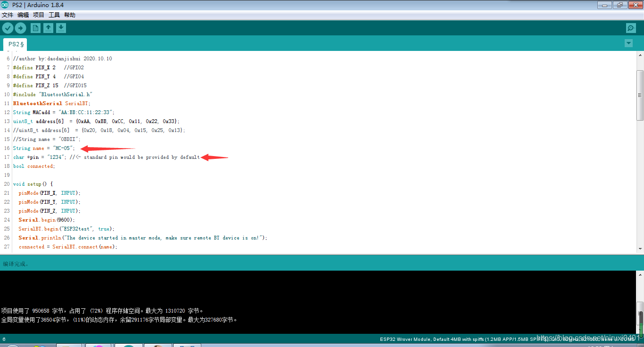This screenshot has height=347, width=644.
Task: Open the 编辑 menu
Action: (23, 15)
